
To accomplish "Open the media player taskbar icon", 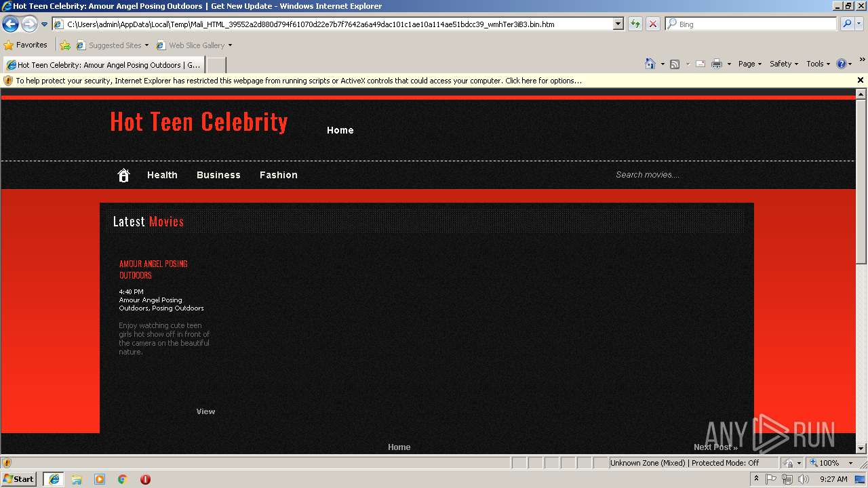I will (x=100, y=479).
